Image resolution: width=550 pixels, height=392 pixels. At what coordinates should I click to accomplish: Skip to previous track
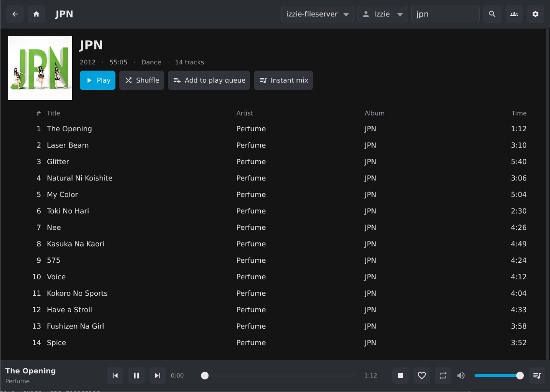click(x=115, y=376)
